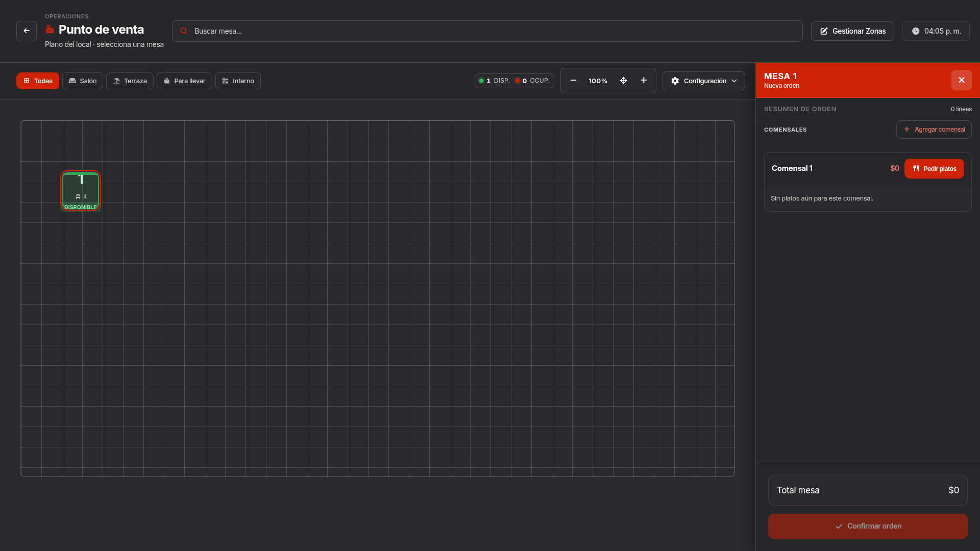980x551 pixels.
Task: Click the zoom out minus icon
Action: [573, 81]
